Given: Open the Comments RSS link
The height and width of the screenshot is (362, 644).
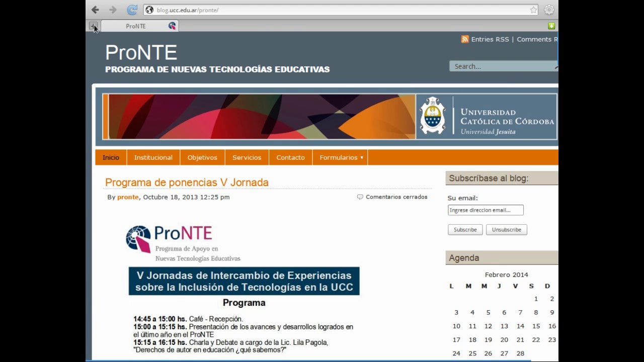Looking at the screenshot, I should click(x=537, y=39).
